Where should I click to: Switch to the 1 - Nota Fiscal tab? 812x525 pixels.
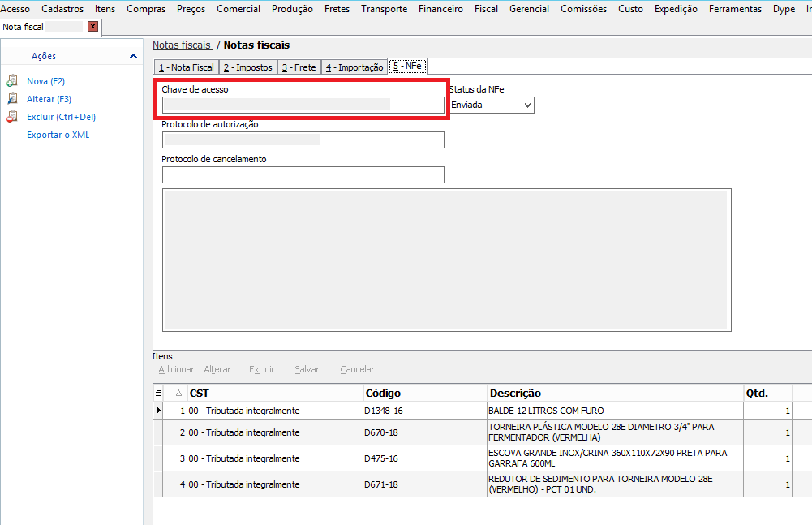187,67
